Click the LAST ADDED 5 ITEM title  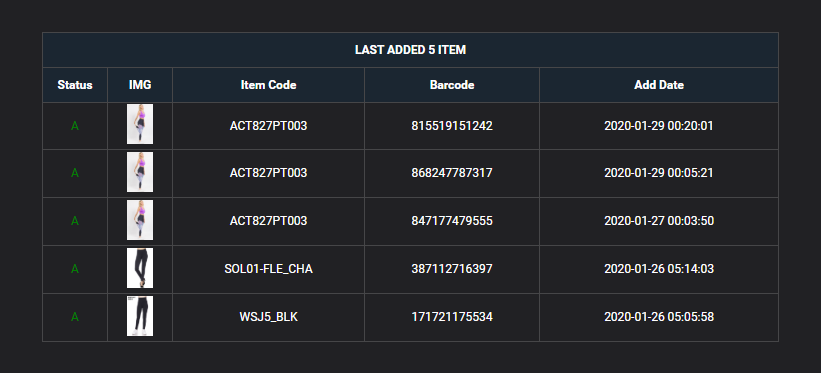tap(410, 50)
